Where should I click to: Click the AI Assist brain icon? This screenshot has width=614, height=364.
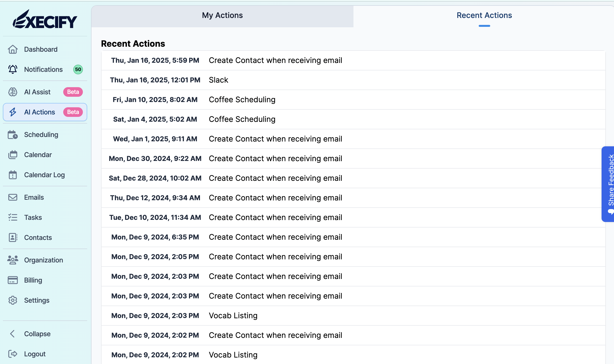click(x=13, y=92)
